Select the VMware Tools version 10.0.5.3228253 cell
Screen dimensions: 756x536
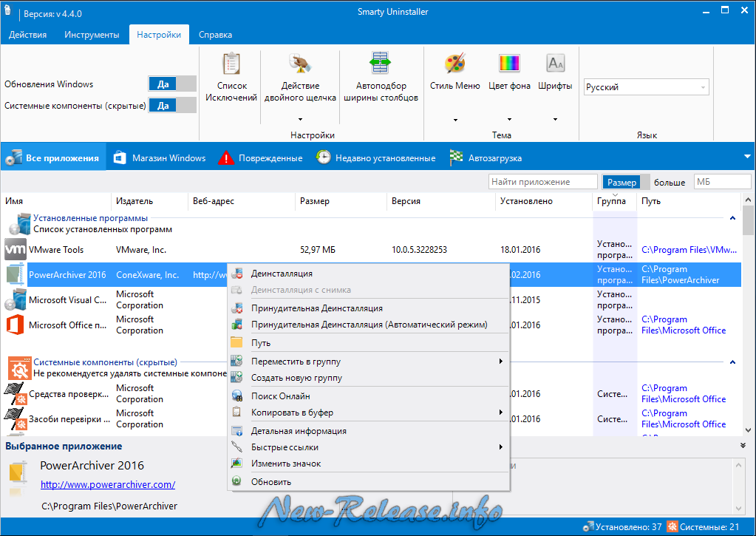[x=419, y=250]
